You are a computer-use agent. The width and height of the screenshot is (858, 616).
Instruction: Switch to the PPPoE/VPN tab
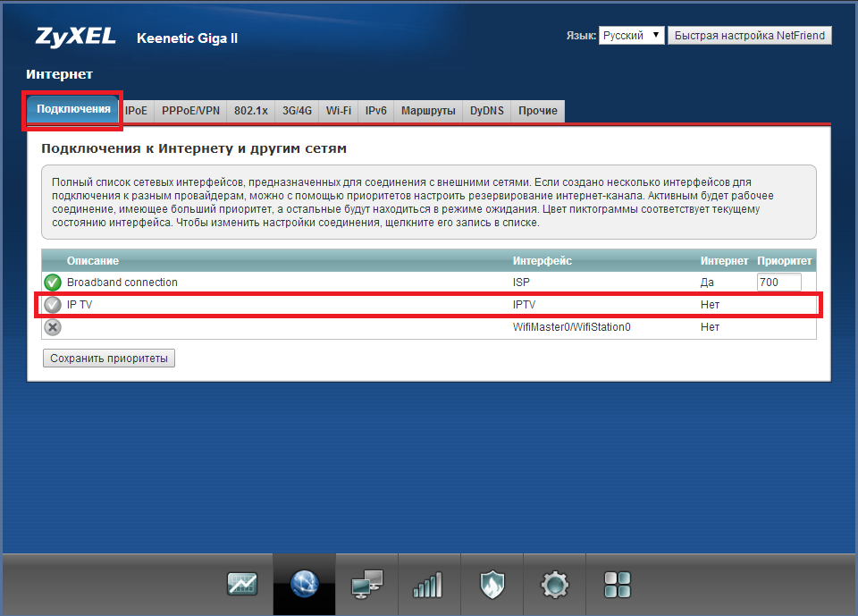[x=190, y=111]
